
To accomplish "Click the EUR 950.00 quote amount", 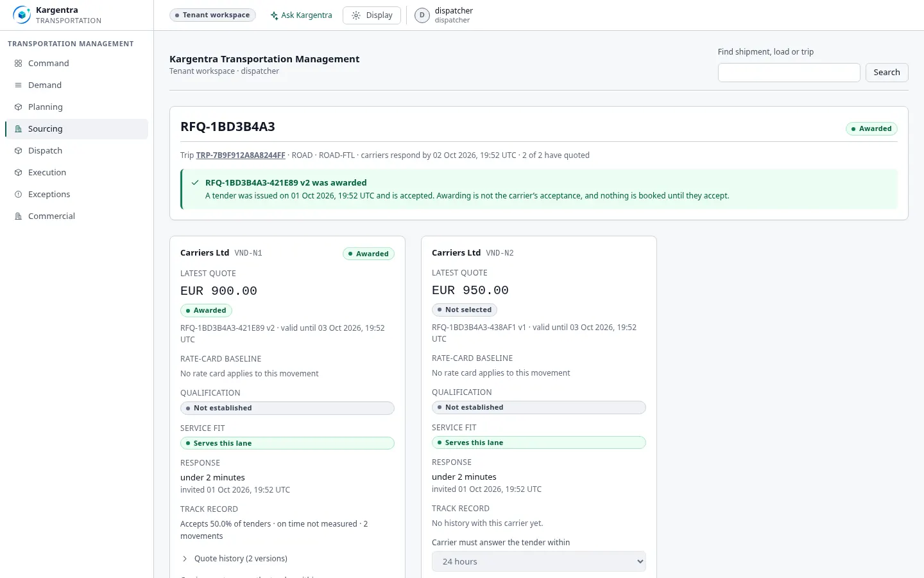I will click(x=470, y=290).
